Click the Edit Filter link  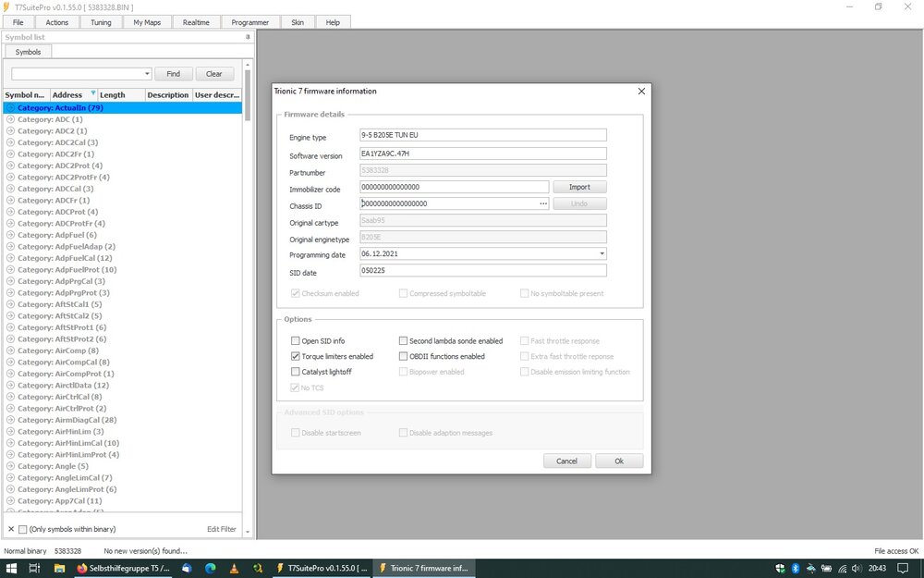coord(222,529)
